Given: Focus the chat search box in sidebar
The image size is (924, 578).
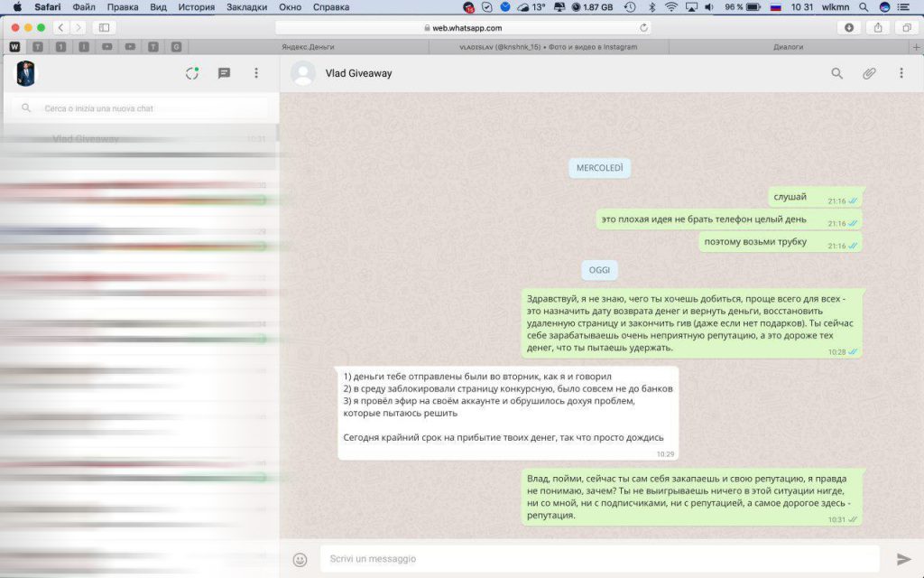Looking at the screenshot, I should point(144,108).
